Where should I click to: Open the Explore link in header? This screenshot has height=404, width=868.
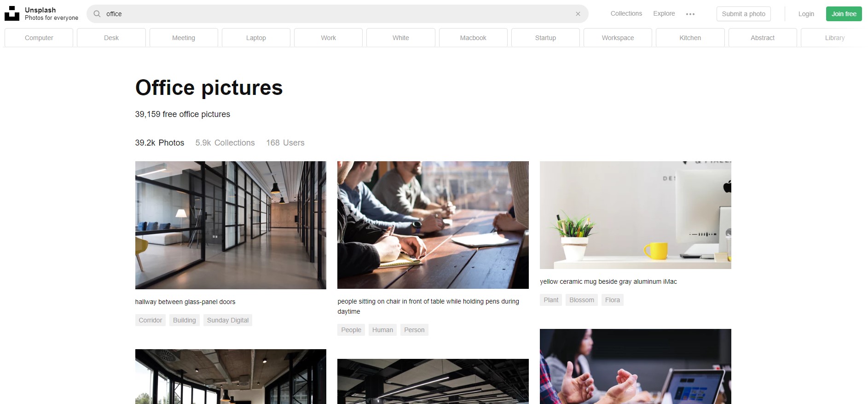(x=664, y=14)
